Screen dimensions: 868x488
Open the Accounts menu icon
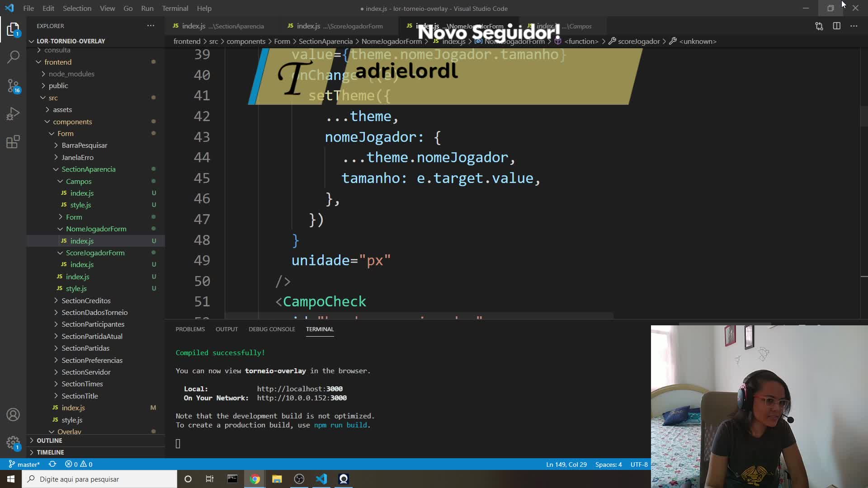pyautogui.click(x=13, y=415)
